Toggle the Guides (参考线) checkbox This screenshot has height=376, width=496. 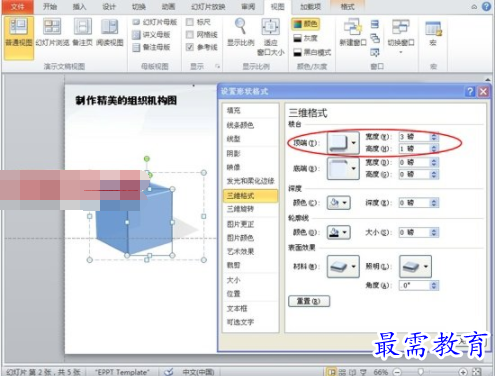pyautogui.click(x=190, y=47)
